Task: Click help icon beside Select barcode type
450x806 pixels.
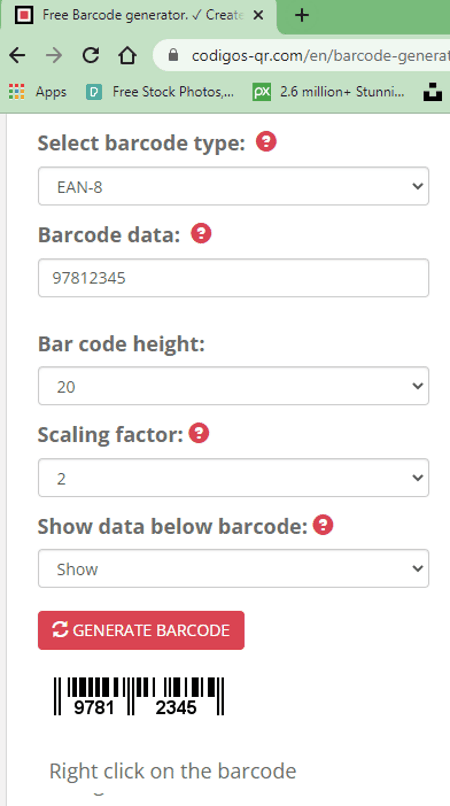Action: 266,141
